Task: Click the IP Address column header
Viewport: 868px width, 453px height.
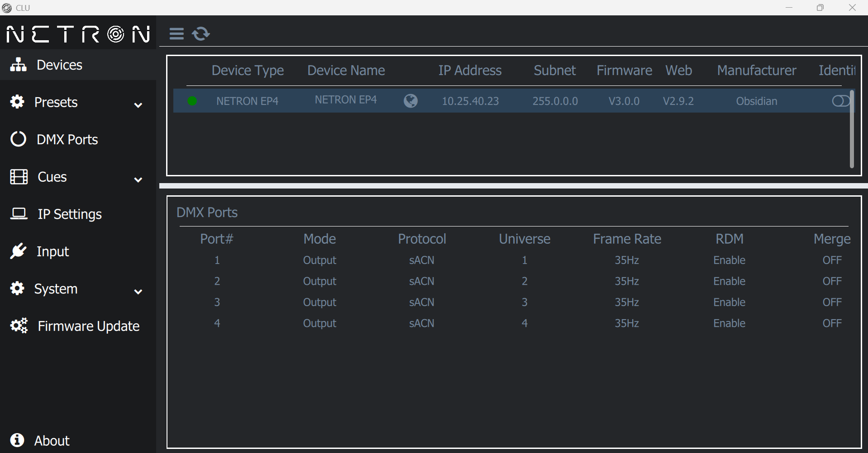Action: coord(470,71)
